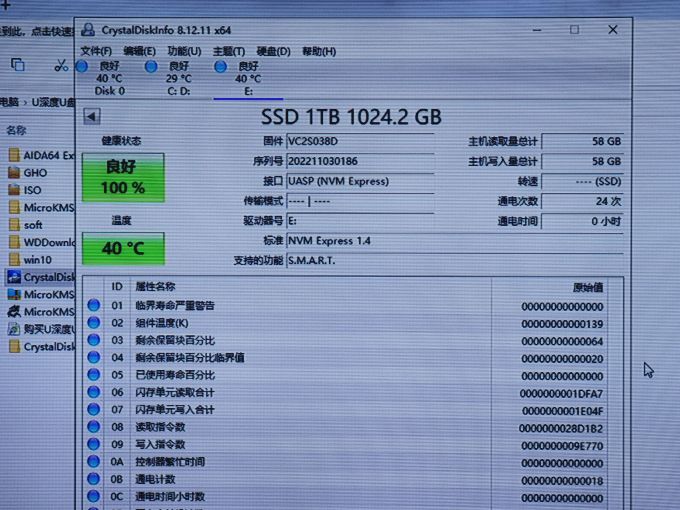
Task: Open the GHO folder in Explorer
Action: (x=28, y=173)
